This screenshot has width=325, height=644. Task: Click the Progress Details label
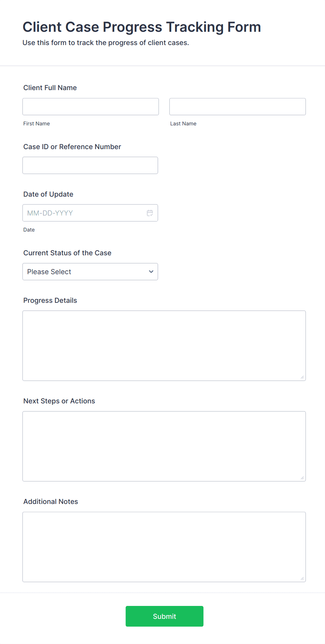(50, 300)
